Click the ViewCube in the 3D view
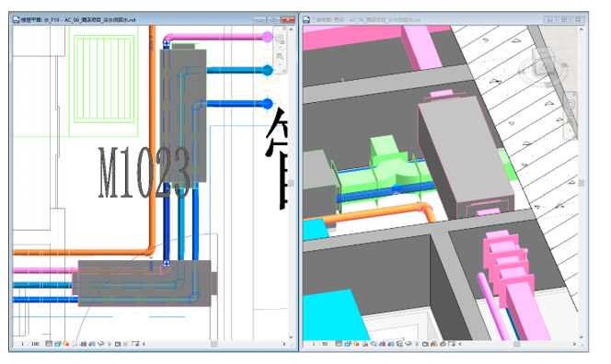The image size is (611, 364). pyautogui.click(x=544, y=67)
